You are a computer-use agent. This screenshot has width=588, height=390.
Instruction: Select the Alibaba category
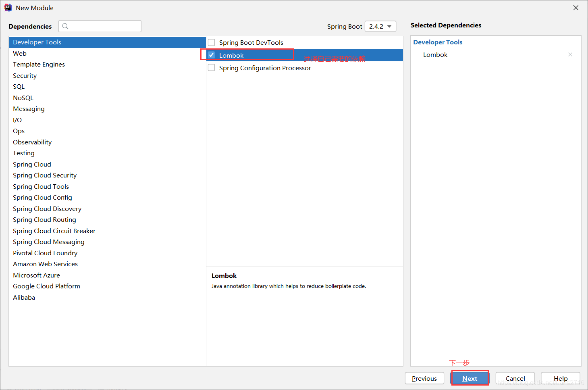point(107,298)
